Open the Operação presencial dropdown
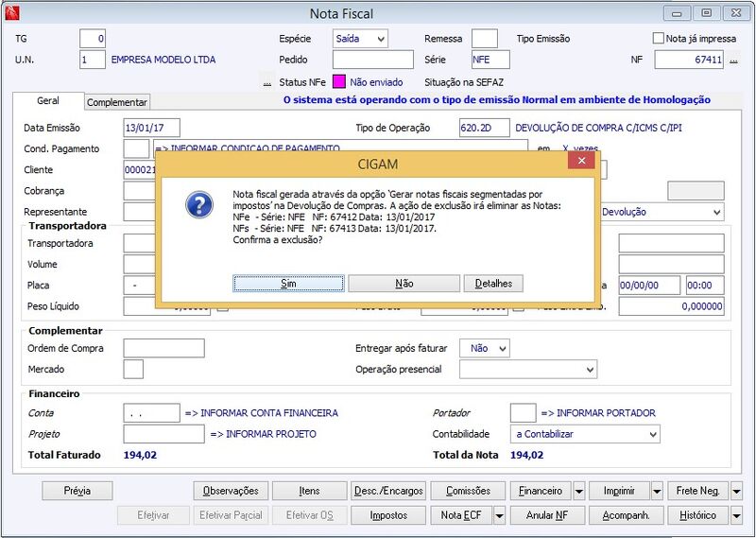This screenshot has height=538, width=756. (x=528, y=370)
